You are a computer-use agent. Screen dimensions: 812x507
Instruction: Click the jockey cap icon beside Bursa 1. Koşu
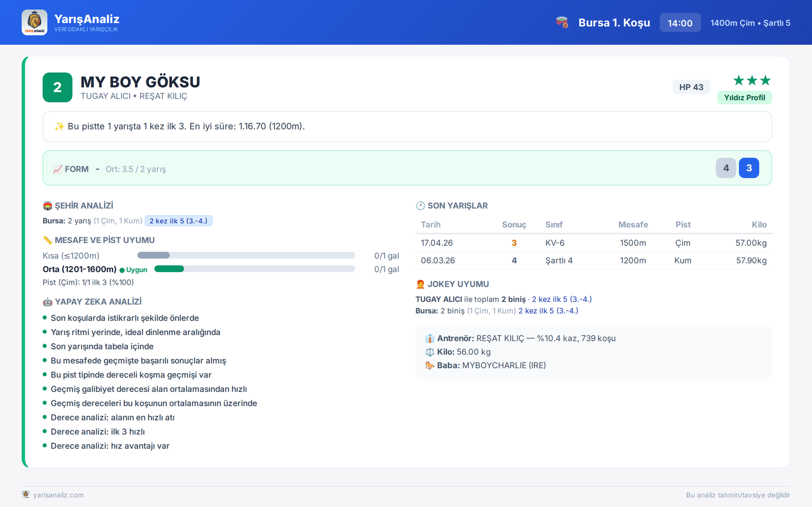(562, 23)
